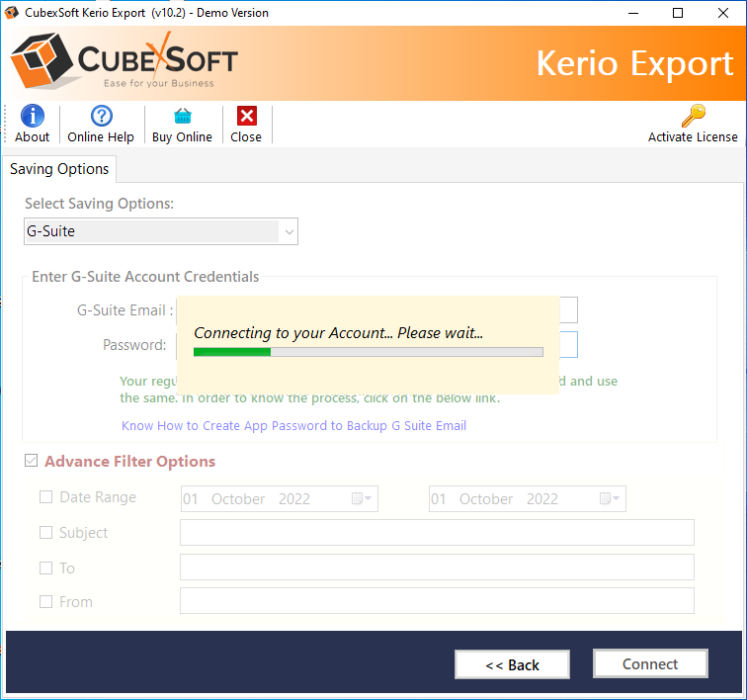Click the Activate License label
This screenshot has width=747, height=700.
coord(693,136)
